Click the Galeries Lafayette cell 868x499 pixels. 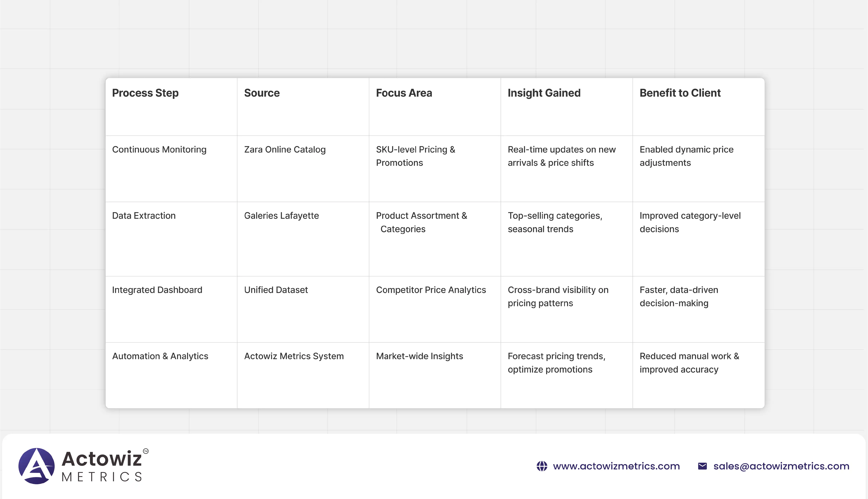[281, 216]
